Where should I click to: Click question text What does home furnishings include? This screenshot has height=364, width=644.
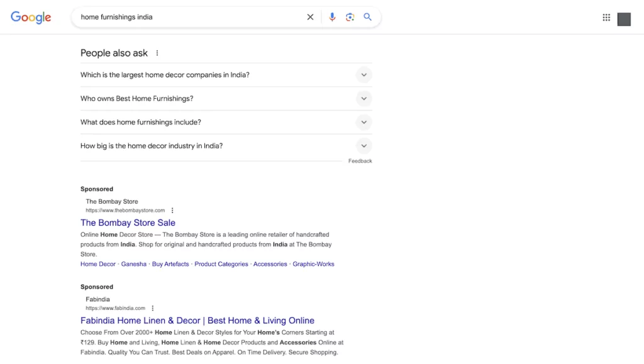click(140, 122)
